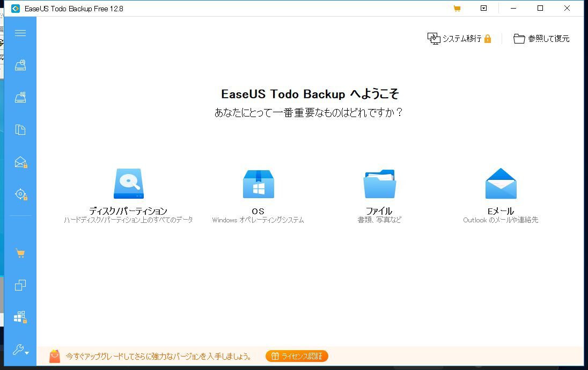Select the System Backup tool in the sidebar

pyautogui.click(x=20, y=97)
